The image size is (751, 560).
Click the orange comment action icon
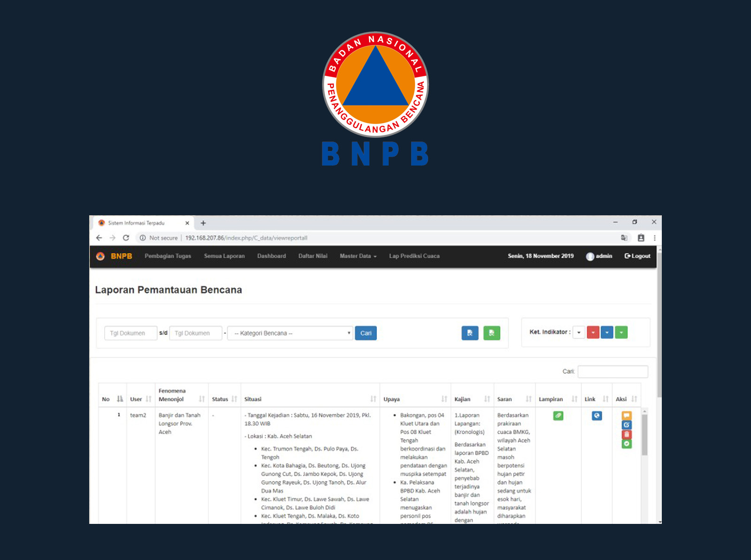(627, 416)
